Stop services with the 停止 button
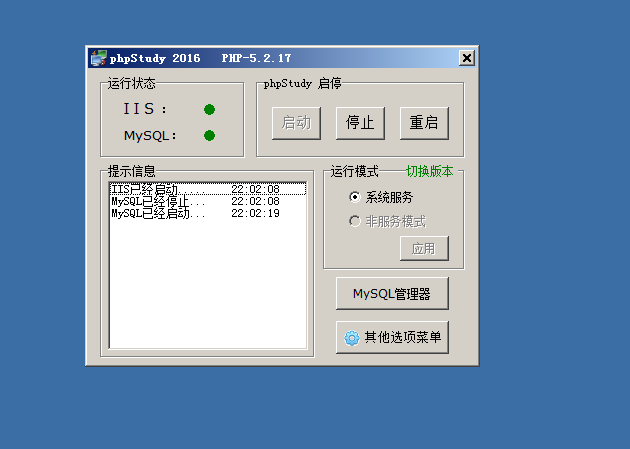 pyautogui.click(x=360, y=123)
